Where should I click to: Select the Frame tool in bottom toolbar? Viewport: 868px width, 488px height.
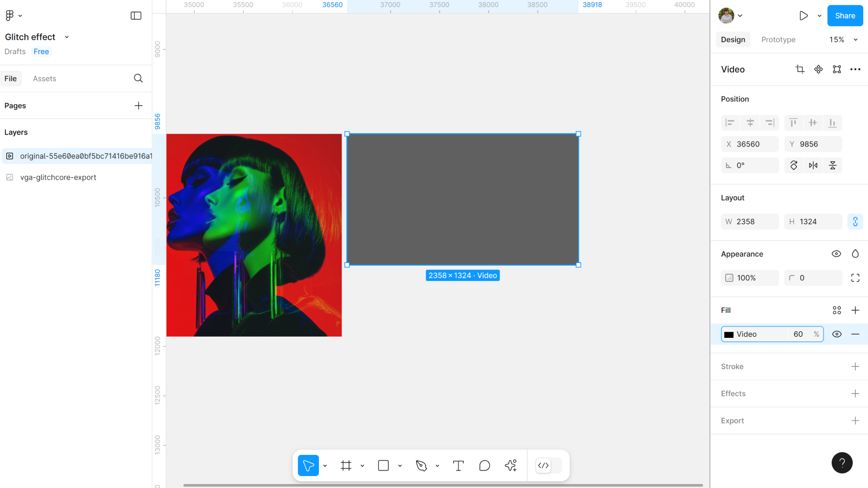[346, 466]
